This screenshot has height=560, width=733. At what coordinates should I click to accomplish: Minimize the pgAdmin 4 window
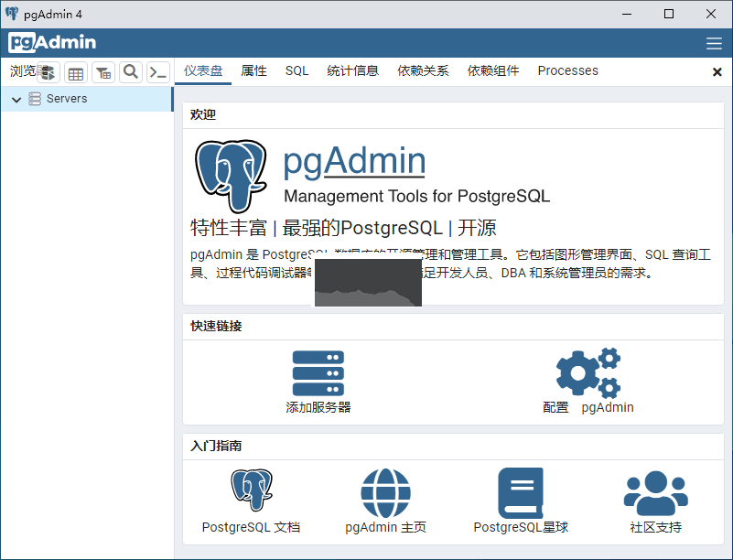627,14
